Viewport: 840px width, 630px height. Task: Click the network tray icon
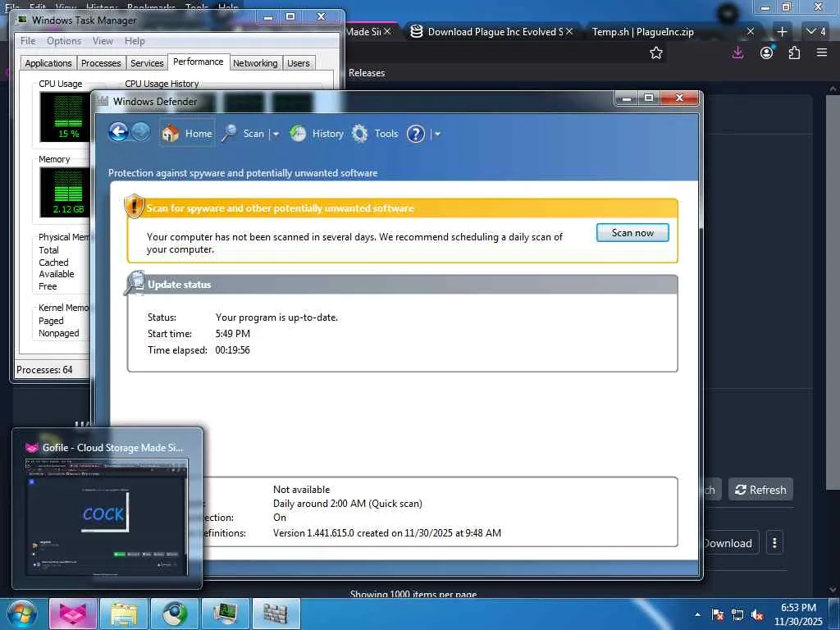[x=737, y=614]
